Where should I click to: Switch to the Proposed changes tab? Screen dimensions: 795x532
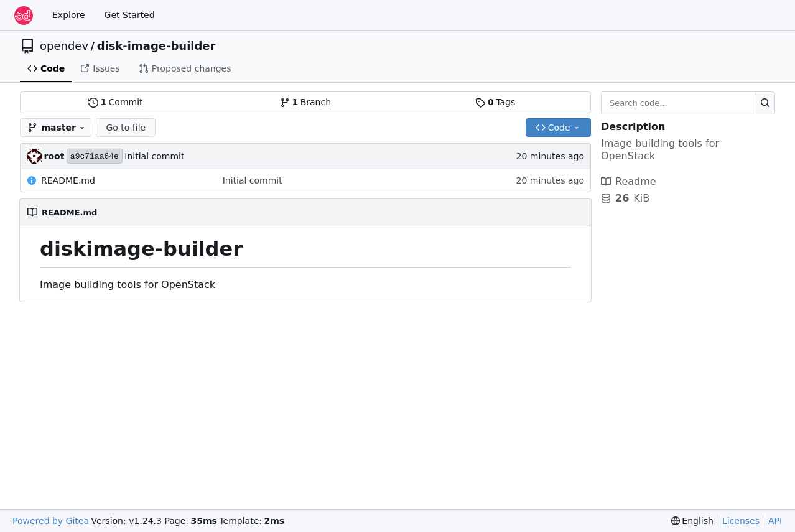(185, 68)
